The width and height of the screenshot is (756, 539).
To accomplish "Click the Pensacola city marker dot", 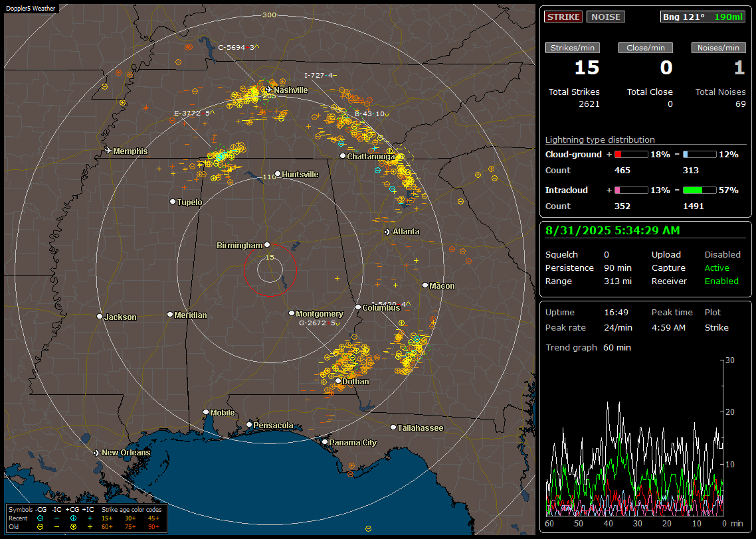I will (249, 425).
